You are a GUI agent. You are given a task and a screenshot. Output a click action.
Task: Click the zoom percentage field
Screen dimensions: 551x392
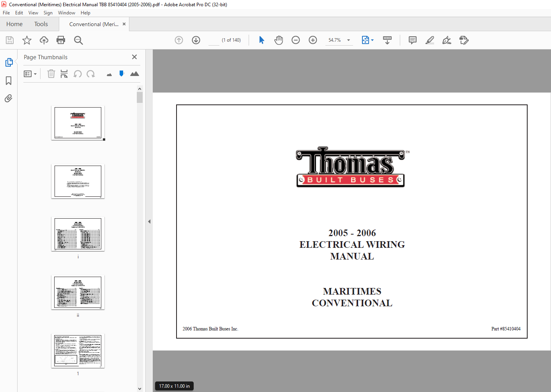click(335, 40)
